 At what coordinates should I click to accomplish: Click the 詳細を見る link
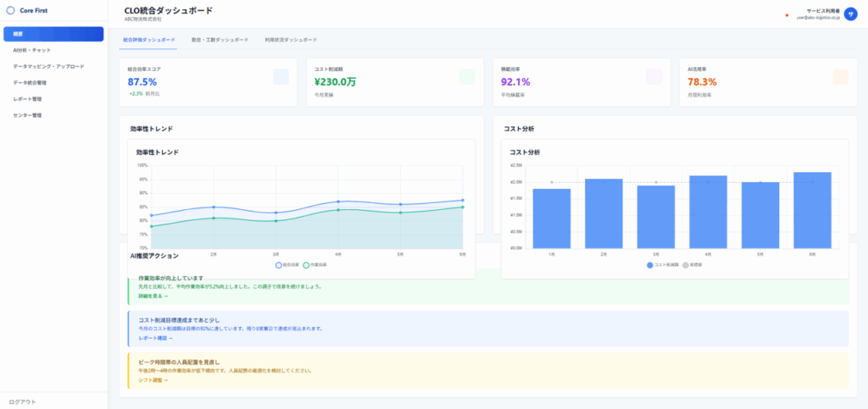tap(153, 296)
